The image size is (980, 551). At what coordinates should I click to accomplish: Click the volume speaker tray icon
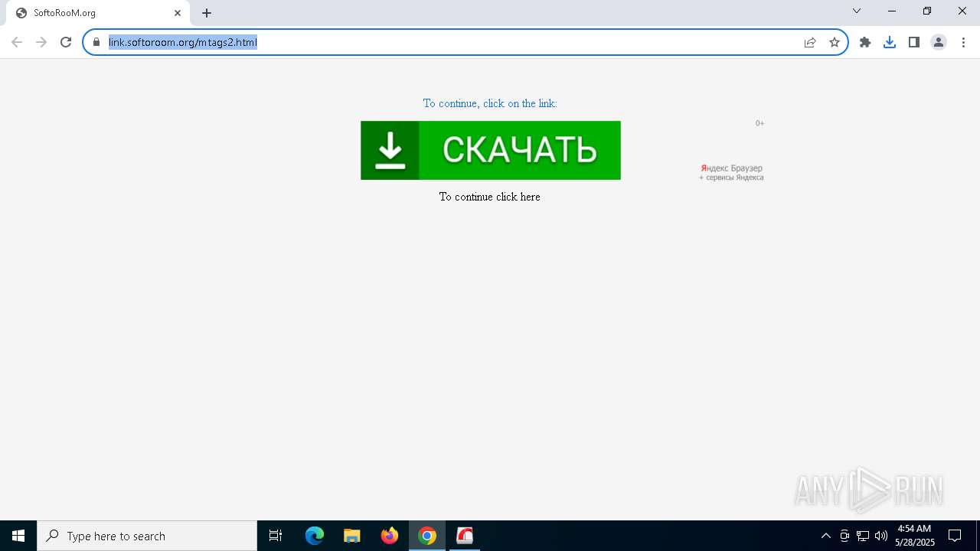coord(881,536)
